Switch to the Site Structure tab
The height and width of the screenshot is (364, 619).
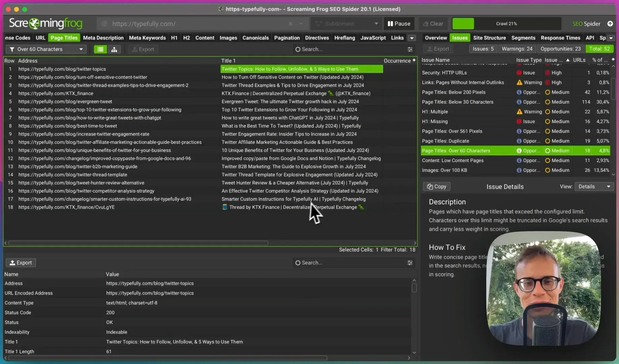point(489,38)
